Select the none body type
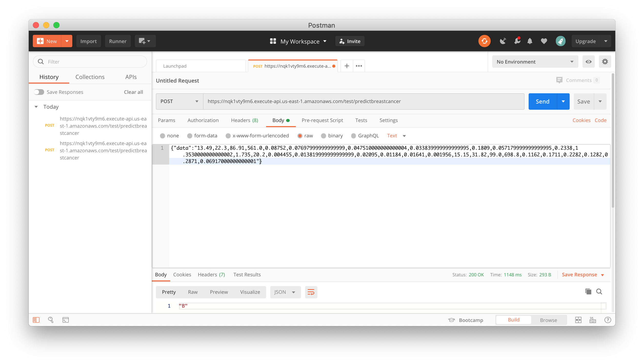The image size is (644, 364). coord(163,136)
